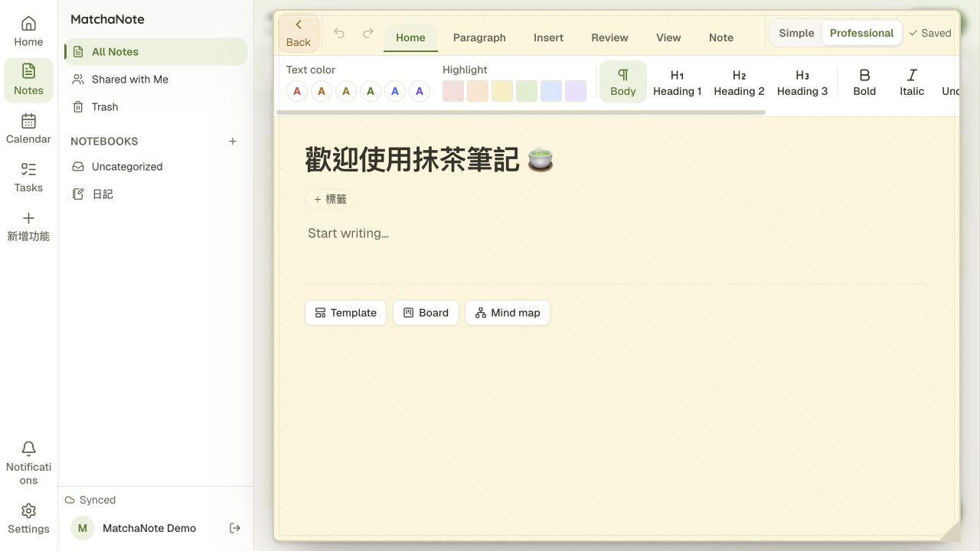
Task: Click the Start writing body area
Action: coord(617,233)
